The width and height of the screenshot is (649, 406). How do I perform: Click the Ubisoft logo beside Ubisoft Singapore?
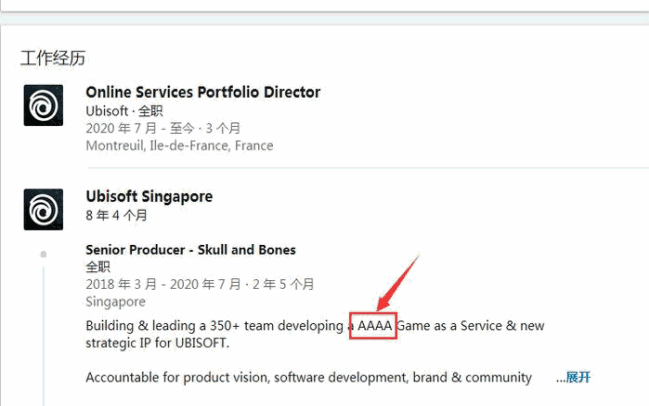pyautogui.click(x=44, y=209)
